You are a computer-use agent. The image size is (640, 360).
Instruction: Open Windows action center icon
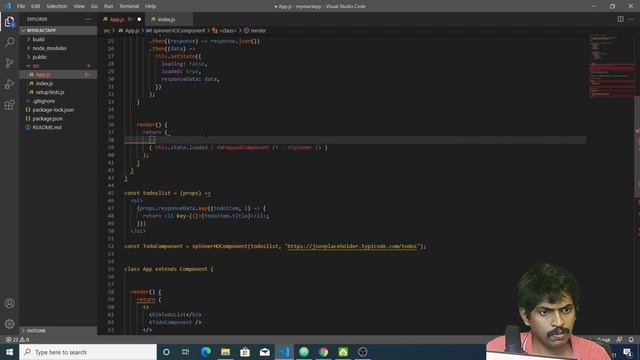tap(627, 352)
